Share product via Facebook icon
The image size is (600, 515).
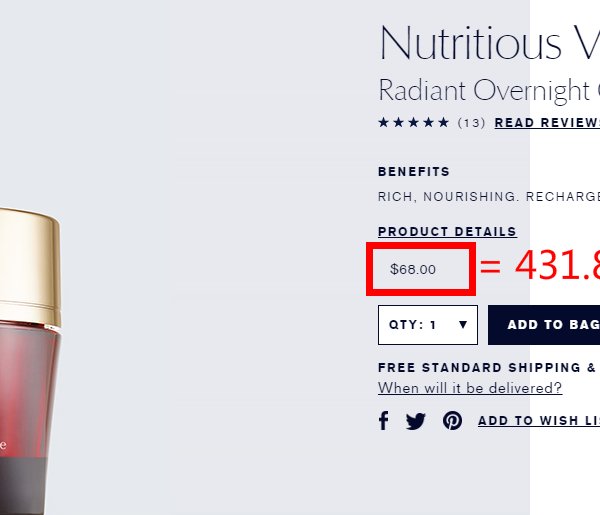point(383,420)
